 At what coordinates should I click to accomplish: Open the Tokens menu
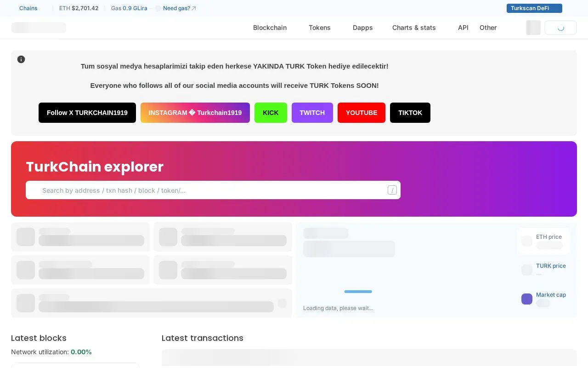click(x=320, y=28)
